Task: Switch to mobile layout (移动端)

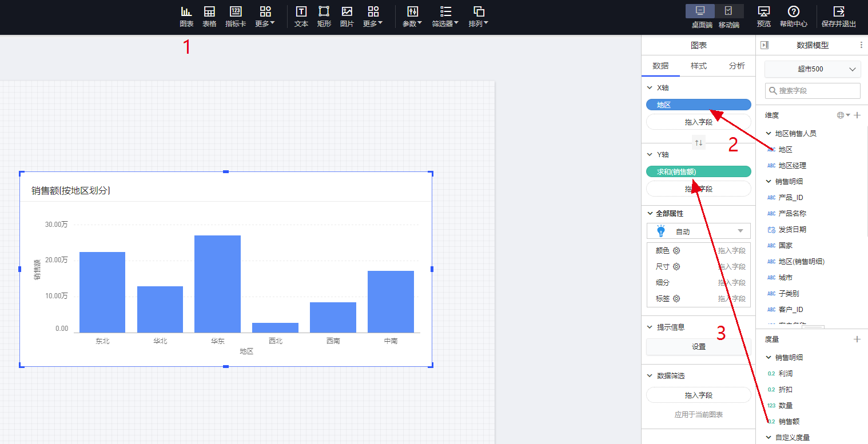Action: [728, 11]
